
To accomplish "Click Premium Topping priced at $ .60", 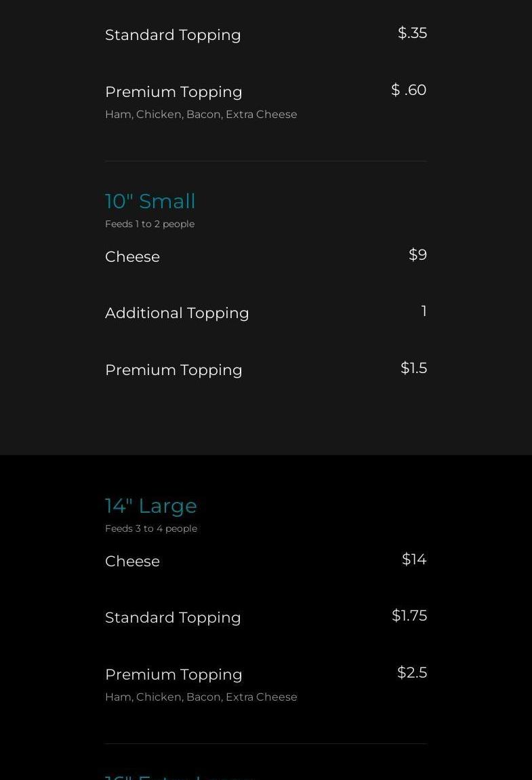I will click(173, 92).
